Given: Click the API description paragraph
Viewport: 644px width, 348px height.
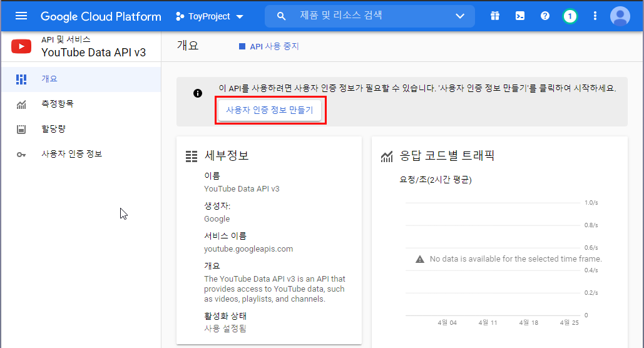Looking at the screenshot, I should click(275, 289).
